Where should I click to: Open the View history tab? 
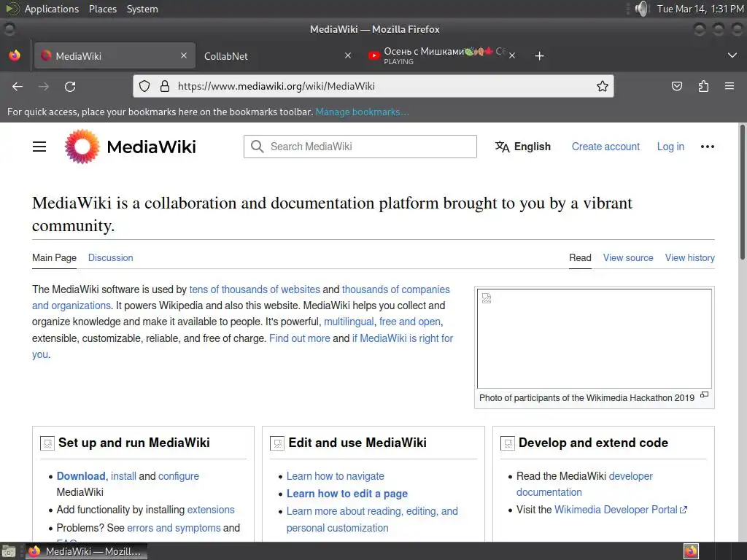tap(690, 257)
